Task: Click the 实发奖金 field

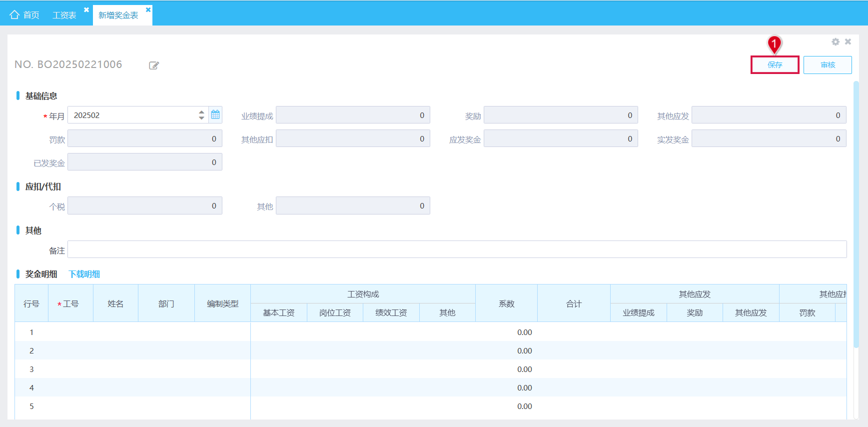Action: tap(769, 138)
